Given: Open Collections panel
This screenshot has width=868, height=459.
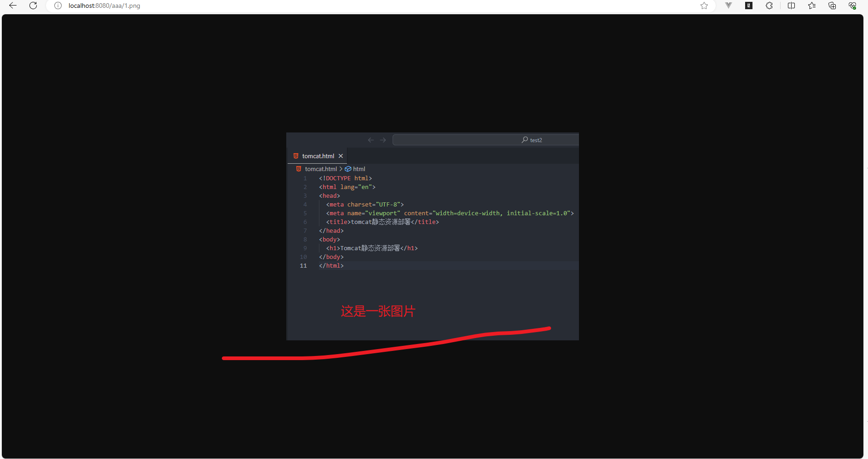Looking at the screenshot, I should pyautogui.click(x=832, y=6).
